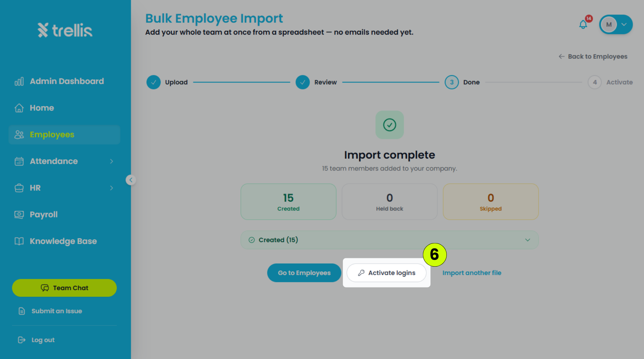The height and width of the screenshot is (359, 644).
Task: Expand the Attendance submenu chevron
Action: click(112, 161)
